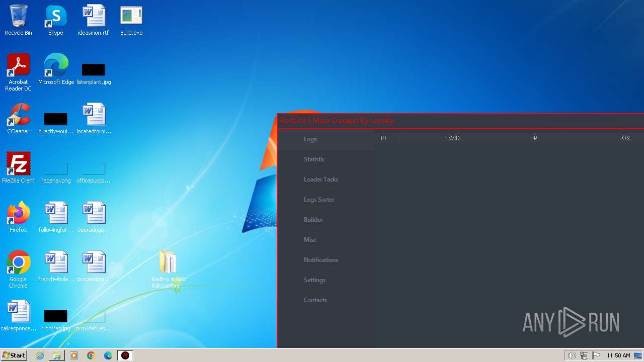Launch the Firefox desktop shortcut
The width and height of the screenshot is (644, 362).
(x=18, y=217)
